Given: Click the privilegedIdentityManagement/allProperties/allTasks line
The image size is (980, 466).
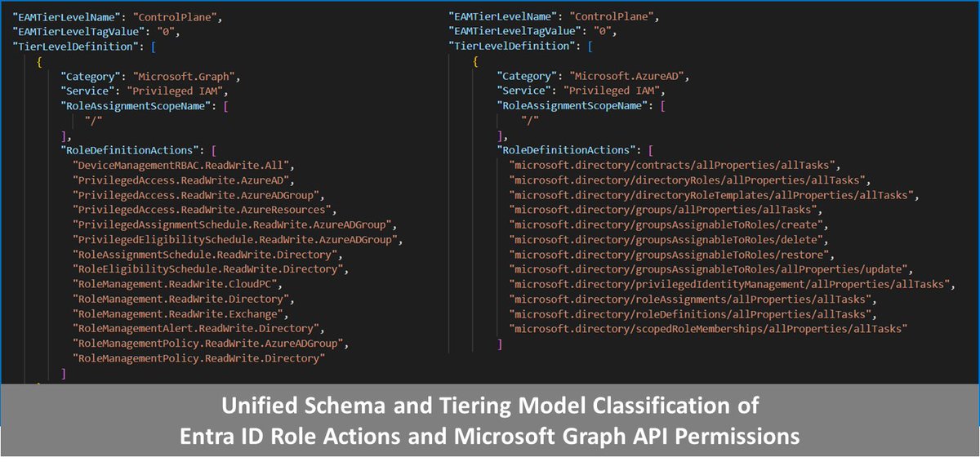Looking at the screenshot, I should point(731,284).
